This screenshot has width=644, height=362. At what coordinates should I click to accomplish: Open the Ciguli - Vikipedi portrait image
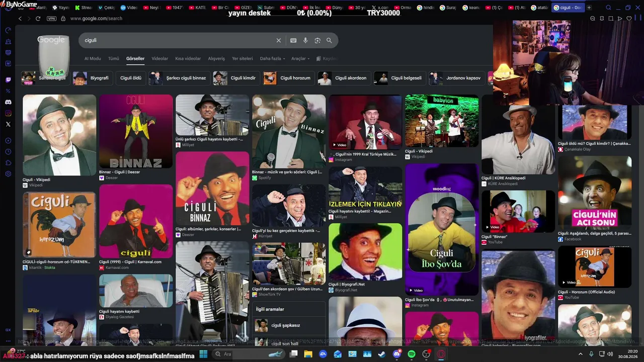pyautogui.click(x=59, y=135)
